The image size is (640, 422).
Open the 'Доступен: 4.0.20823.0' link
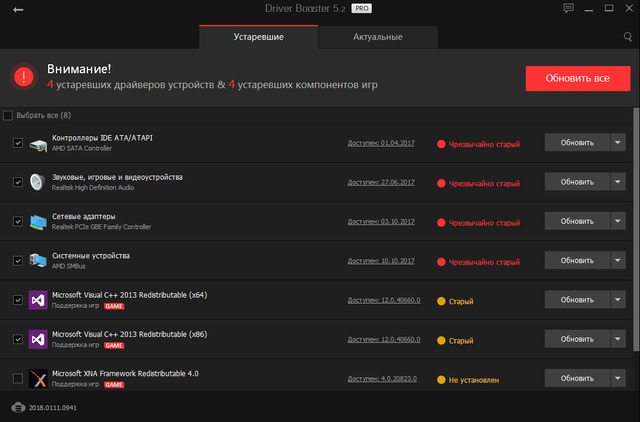click(x=382, y=378)
